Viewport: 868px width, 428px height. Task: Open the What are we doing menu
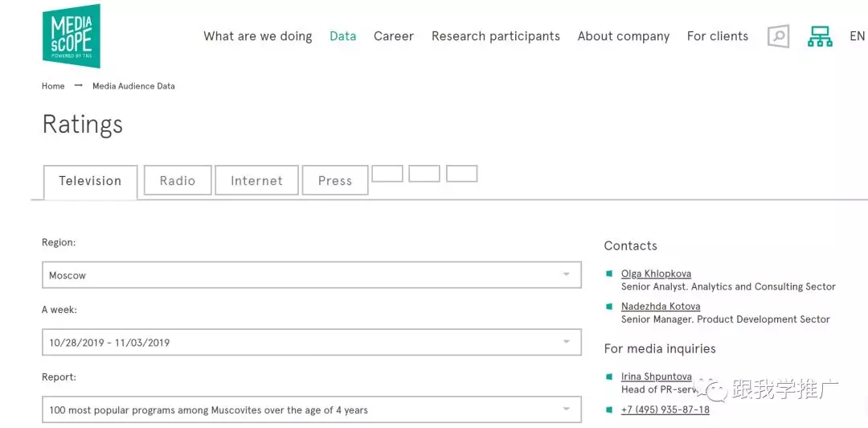[257, 36]
